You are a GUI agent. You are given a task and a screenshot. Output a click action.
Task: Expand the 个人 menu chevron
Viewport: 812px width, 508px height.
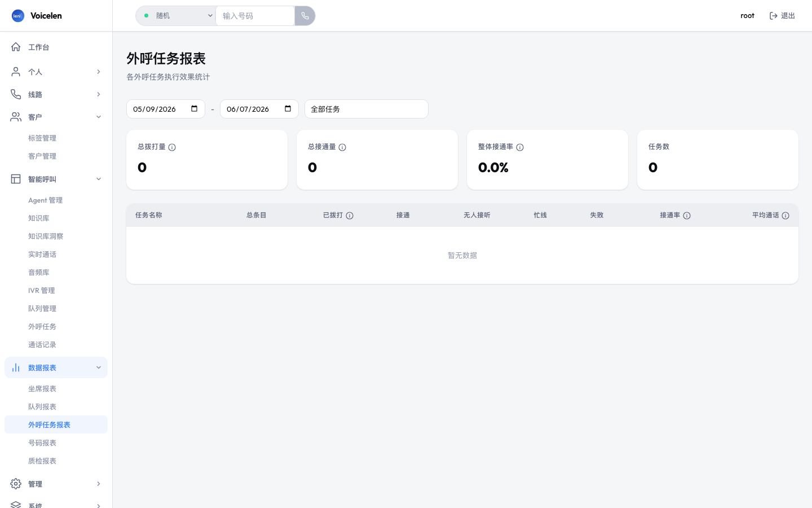[x=99, y=72]
